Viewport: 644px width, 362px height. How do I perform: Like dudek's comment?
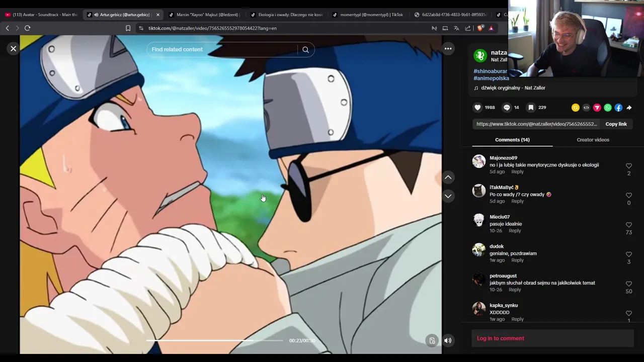[628, 254]
